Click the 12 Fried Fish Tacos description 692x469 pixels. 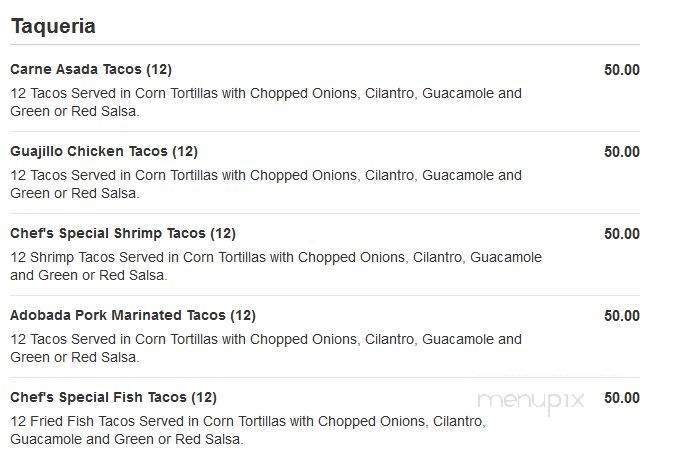248,430
